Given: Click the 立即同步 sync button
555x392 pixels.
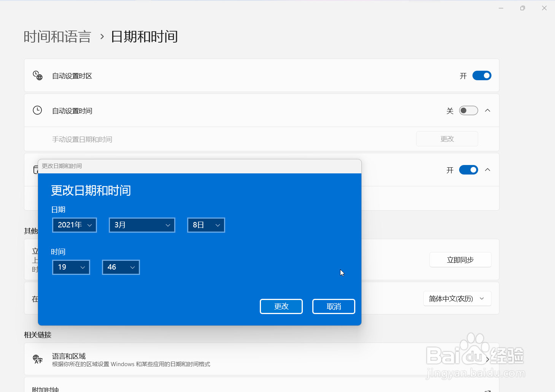Looking at the screenshot, I should click(460, 259).
